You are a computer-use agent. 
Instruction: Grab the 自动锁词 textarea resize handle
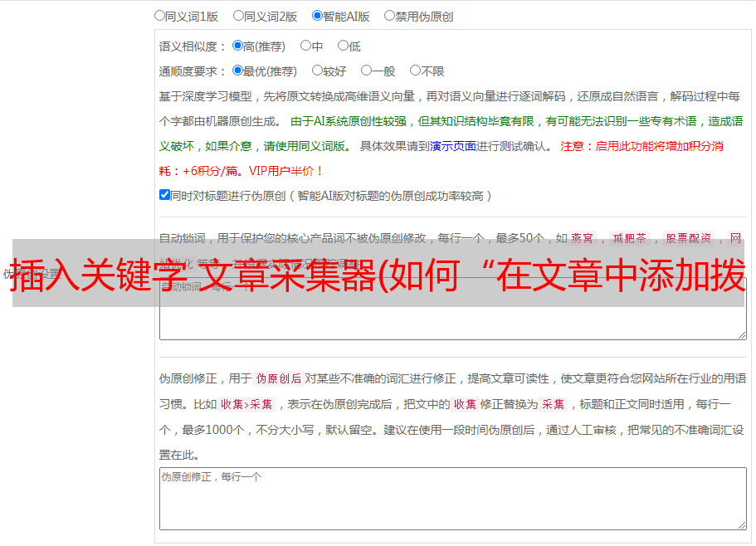pyautogui.click(x=742, y=335)
